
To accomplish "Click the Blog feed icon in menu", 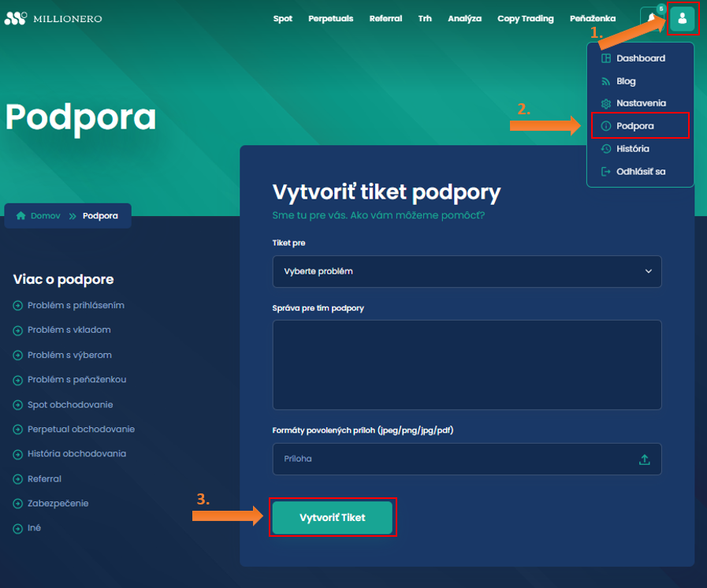I will 605,81.
